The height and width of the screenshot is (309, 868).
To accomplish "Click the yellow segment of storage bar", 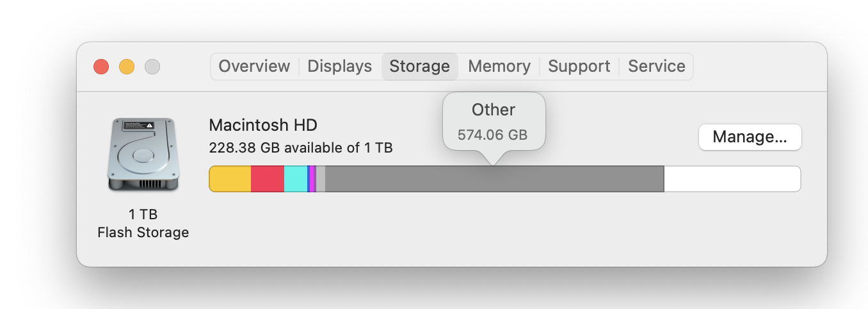I will (230, 179).
